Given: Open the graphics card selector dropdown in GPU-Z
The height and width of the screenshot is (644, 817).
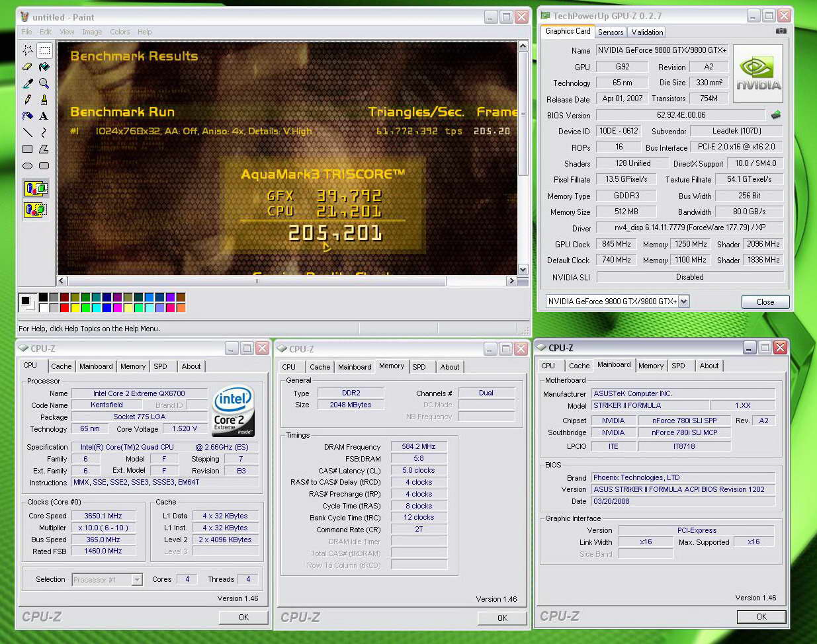Looking at the screenshot, I should 683,302.
